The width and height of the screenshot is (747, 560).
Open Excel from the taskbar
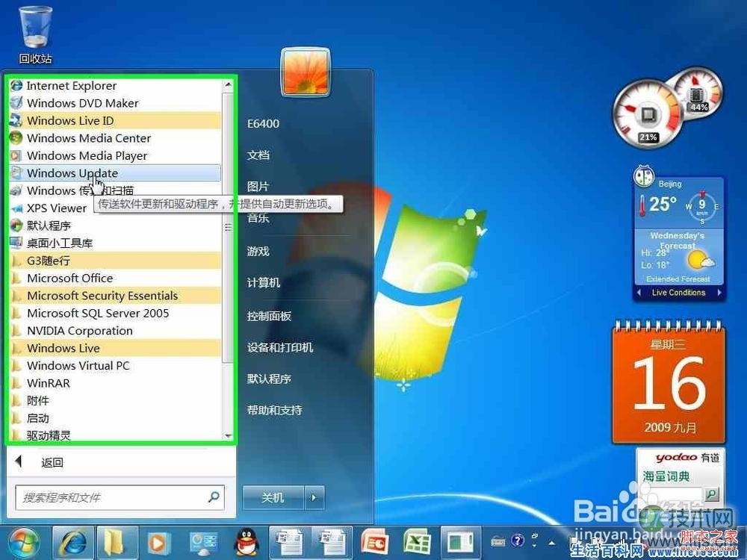417,543
